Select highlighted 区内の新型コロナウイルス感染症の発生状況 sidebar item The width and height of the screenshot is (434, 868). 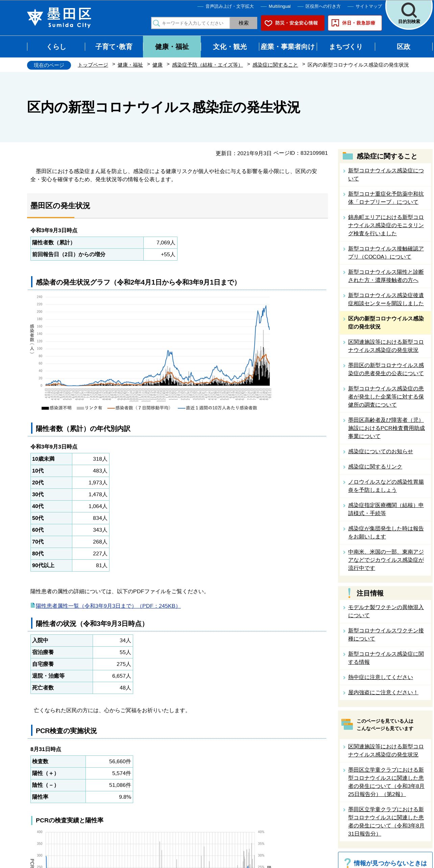click(386, 322)
